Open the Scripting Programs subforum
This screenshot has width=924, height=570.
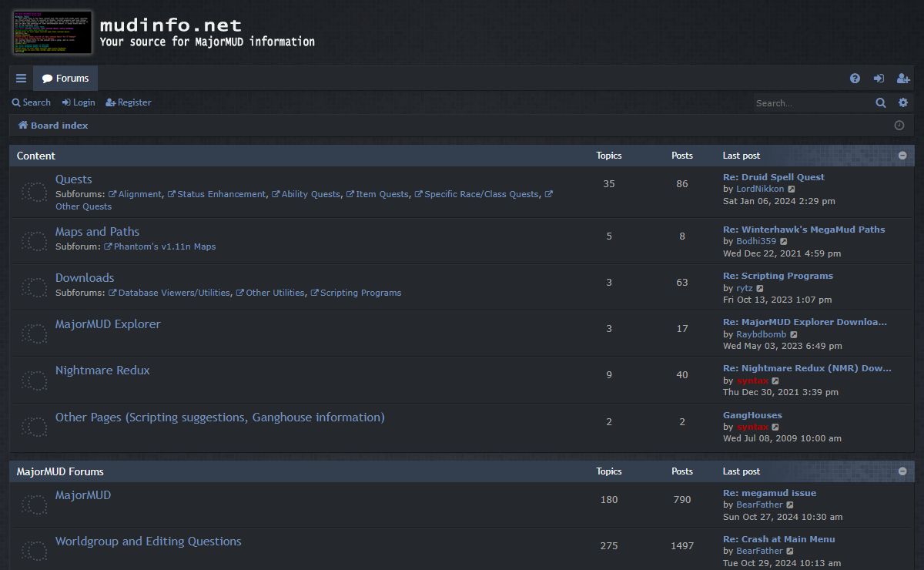pyautogui.click(x=356, y=293)
